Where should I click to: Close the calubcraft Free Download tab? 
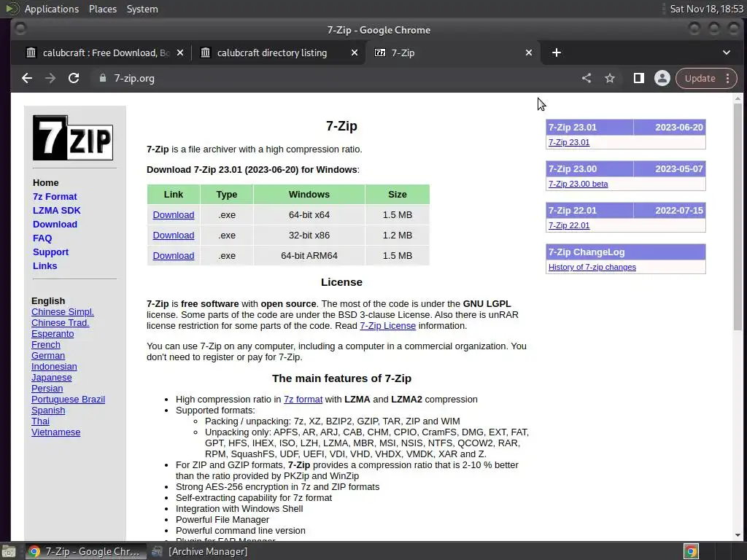pyautogui.click(x=180, y=52)
